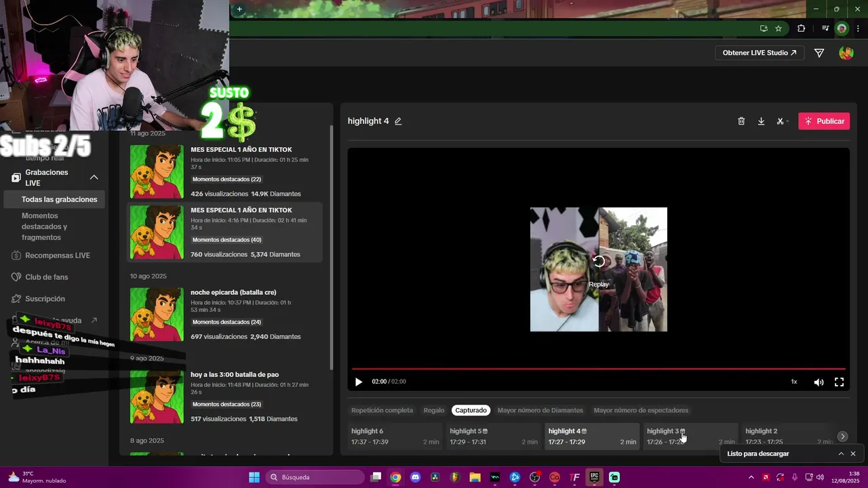Open MES ESPECIAL recording starting 4:16 PM

225,232
